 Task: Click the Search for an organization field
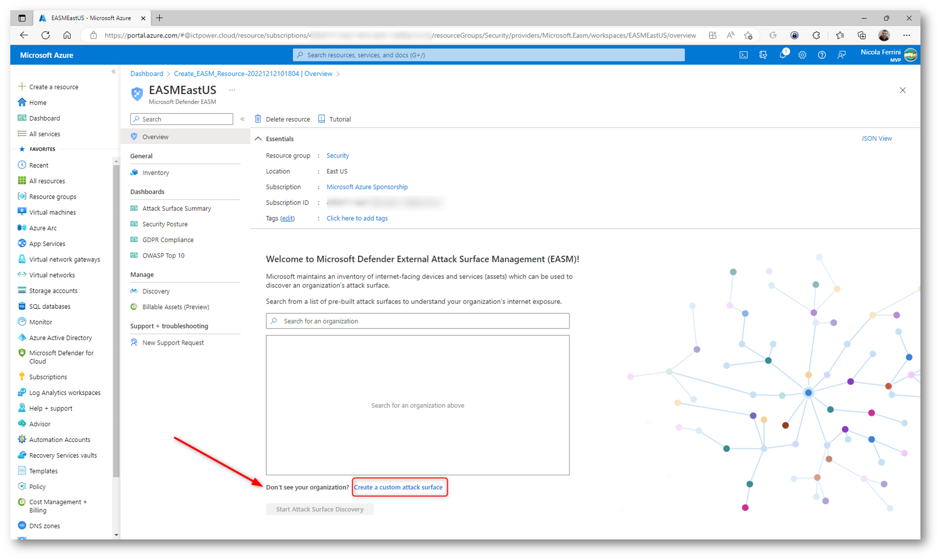[x=418, y=321]
